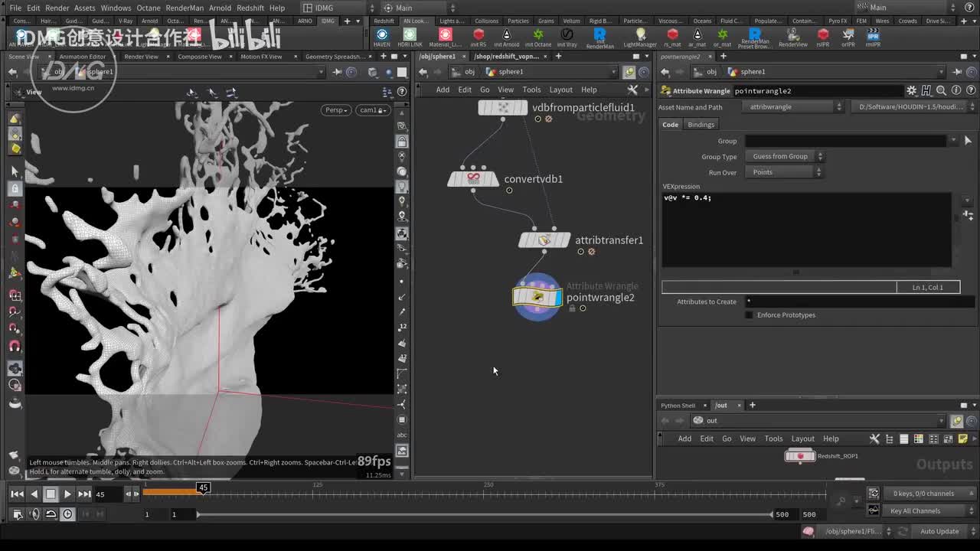This screenshot has width=980, height=551.
Task: Click the ar_mat shelf tool
Action: point(697,36)
